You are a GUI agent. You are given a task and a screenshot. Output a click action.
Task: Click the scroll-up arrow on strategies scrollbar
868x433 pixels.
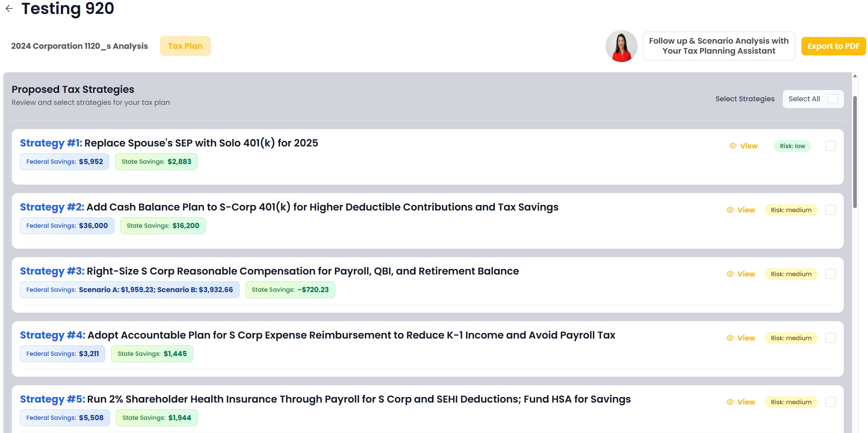click(x=855, y=76)
